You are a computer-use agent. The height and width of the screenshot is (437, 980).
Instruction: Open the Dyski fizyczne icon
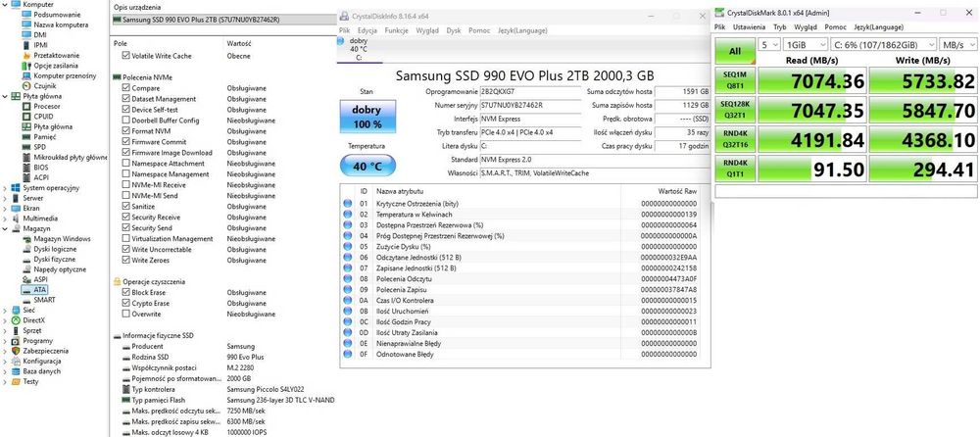[26, 259]
